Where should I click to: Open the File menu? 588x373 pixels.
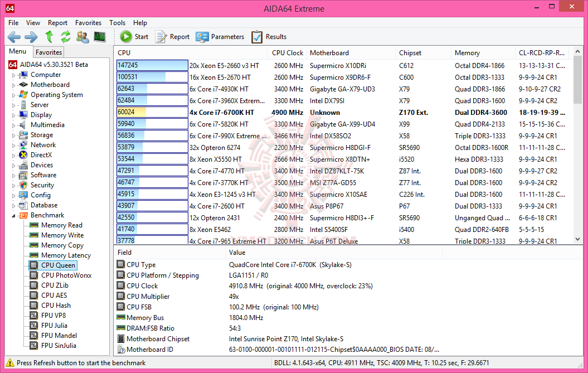pos(13,23)
